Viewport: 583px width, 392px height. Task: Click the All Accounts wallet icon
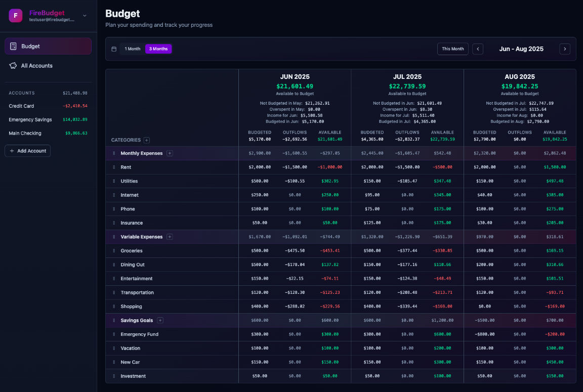click(14, 65)
